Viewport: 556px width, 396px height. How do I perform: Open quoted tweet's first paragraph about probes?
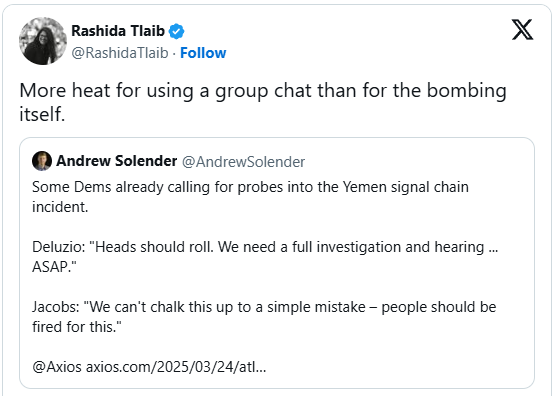(250, 197)
